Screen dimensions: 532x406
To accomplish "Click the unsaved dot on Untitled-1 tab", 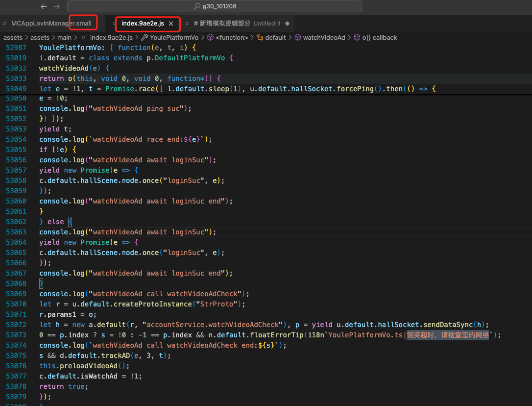I will [287, 24].
